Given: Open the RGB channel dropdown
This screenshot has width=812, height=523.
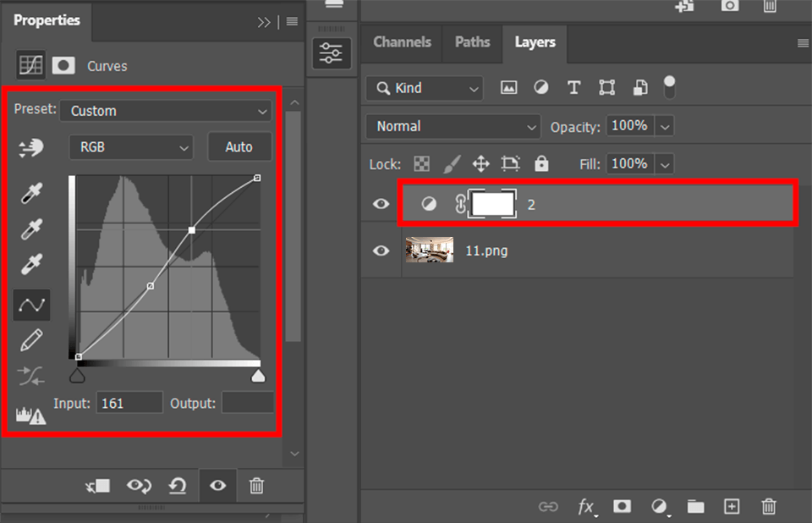Looking at the screenshot, I should (131, 147).
